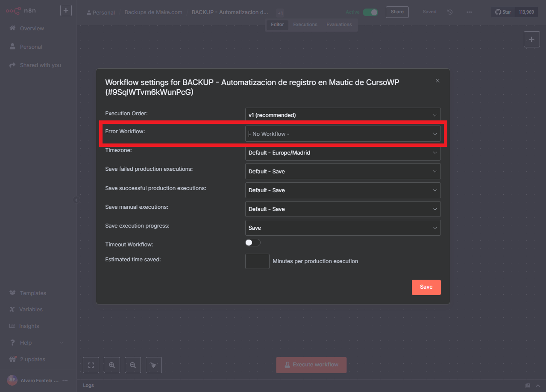Image resolution: width=546 pixels, height=392 pixels.
Task: Open Variables in the sidebar
Action: (31, 309)
